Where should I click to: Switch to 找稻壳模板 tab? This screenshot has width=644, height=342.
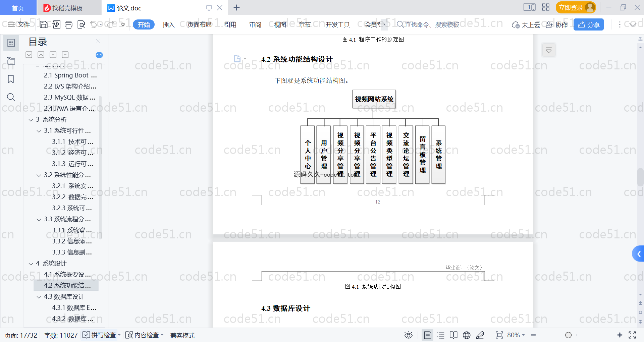(x=68, y=8)
